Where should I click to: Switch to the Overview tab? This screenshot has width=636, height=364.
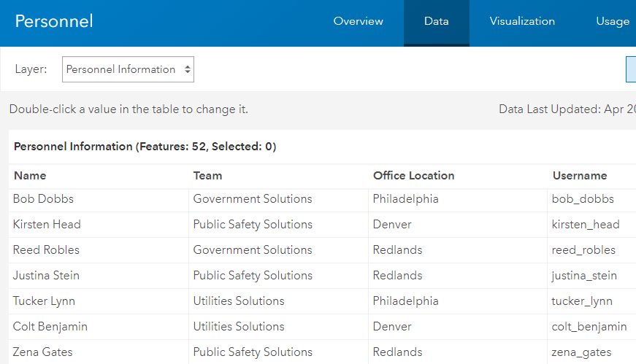(358, 21)
